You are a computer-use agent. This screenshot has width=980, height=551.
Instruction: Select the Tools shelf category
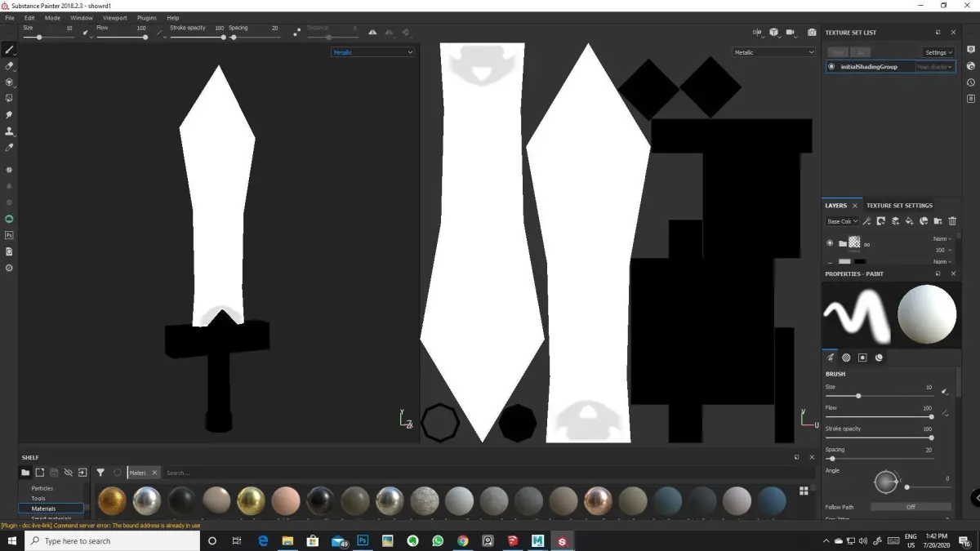tap(38, 498)
